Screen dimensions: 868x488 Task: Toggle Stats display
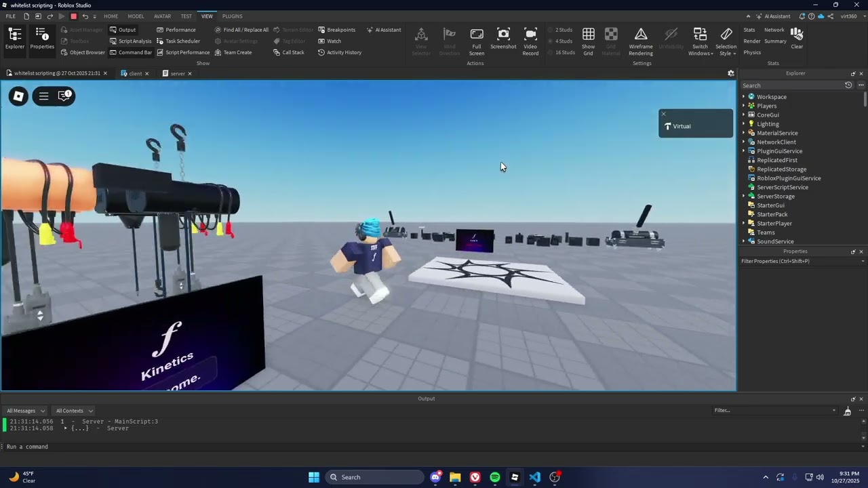(x=749, y=30)
